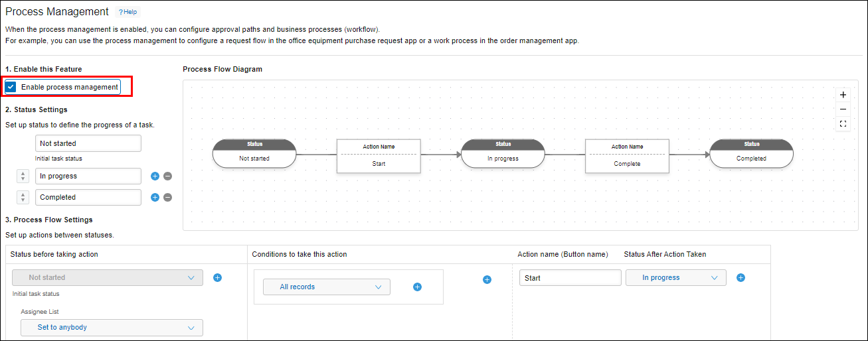Click the Status After Action Taken header
The width and height of the screenshot is (868, 341).
pos(665,254)
